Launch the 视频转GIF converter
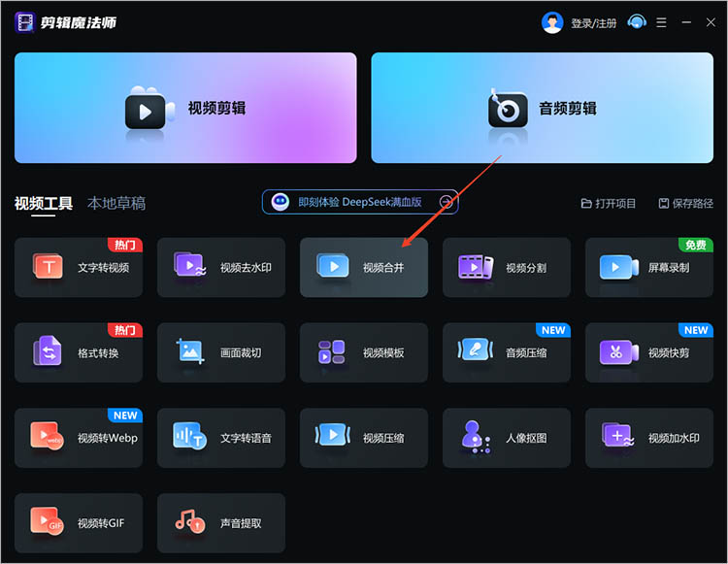The width and height of the screenshot is (728, 564). 79,523
